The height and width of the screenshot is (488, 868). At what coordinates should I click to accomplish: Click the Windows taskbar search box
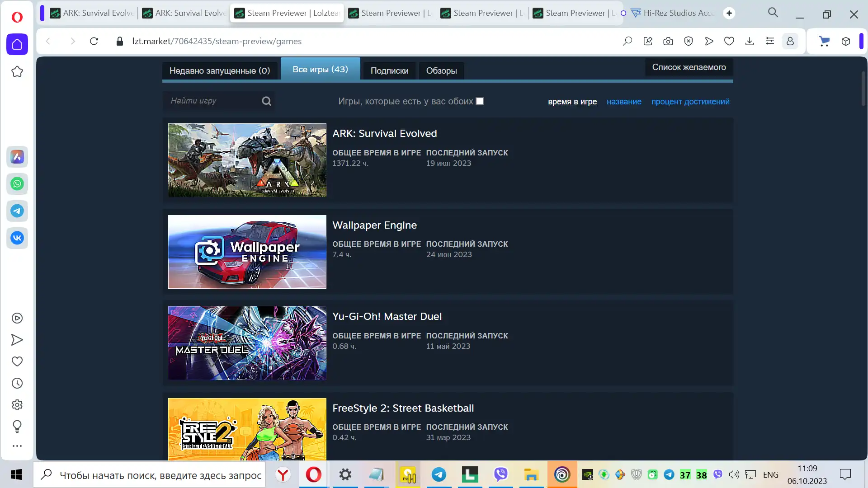pos(150,475)
